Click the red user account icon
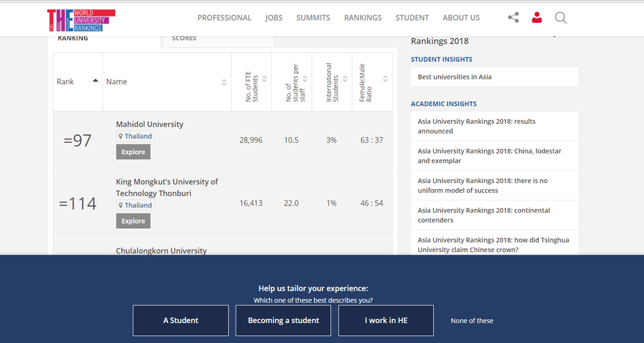644x343 pixels. [x=537, y=18]
